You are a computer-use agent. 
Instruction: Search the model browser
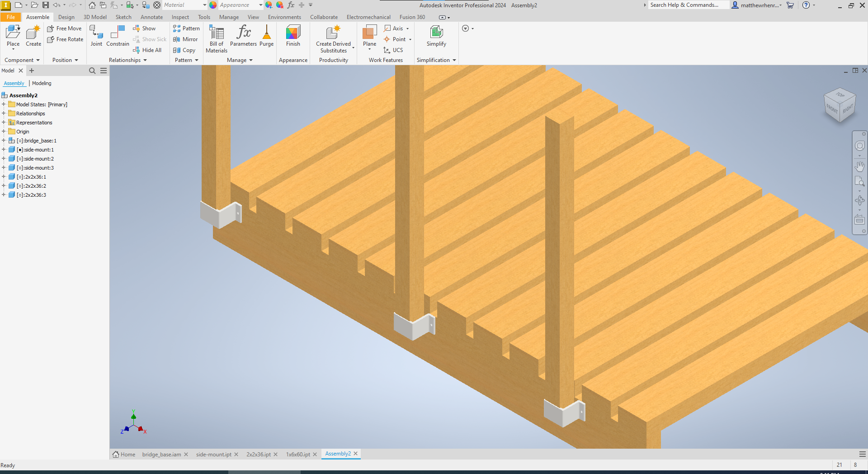[x=92, y=71]
